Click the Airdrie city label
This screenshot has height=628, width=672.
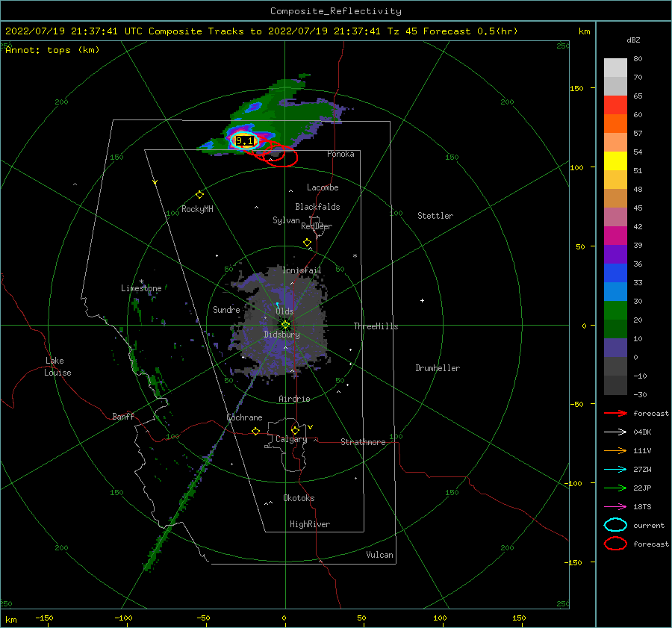coord(294,399)
